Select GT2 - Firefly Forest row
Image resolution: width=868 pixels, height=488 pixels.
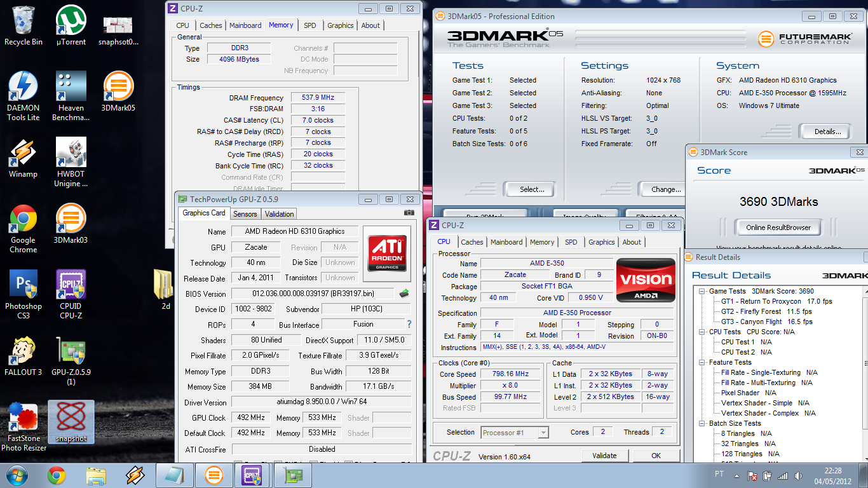[x=766, y=311]
